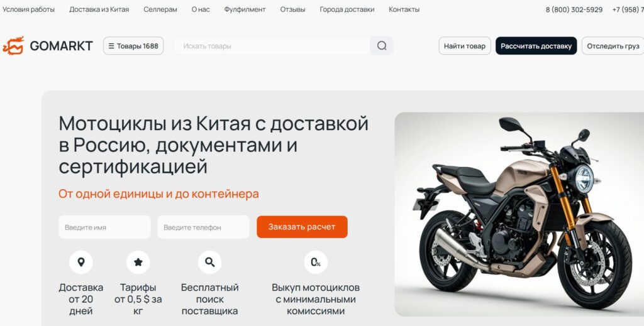Viewport: 644px width, 326px height.
Task: Click the 0% commission icon
Action: pos(316,262)
